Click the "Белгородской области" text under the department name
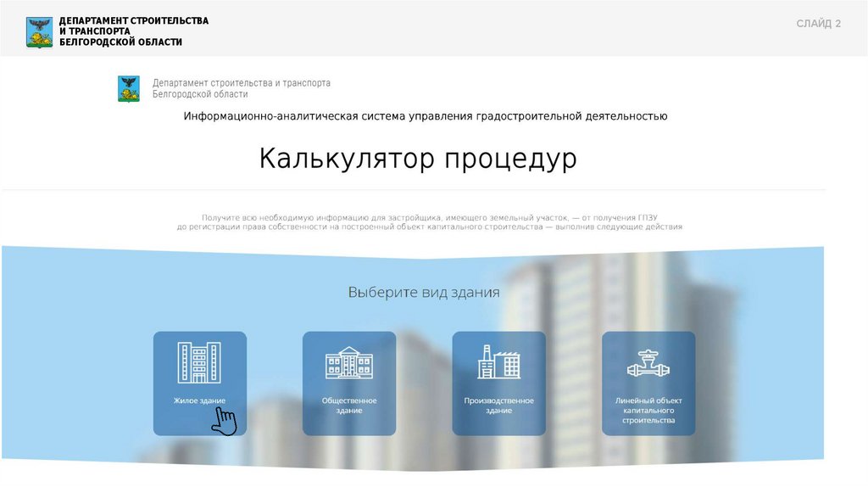The image size is (868, 487). coord(200,95)
